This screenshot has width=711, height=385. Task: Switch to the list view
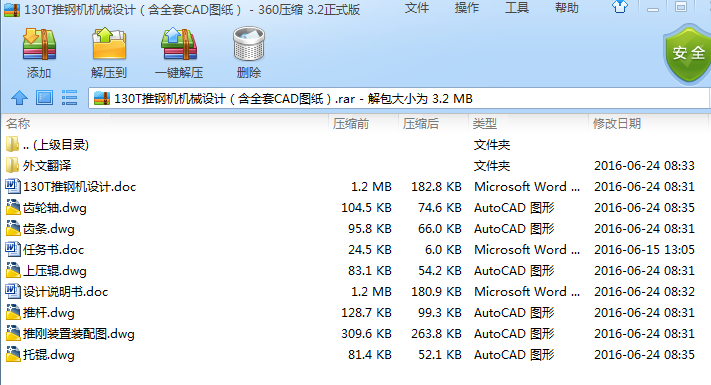[69, 98]
